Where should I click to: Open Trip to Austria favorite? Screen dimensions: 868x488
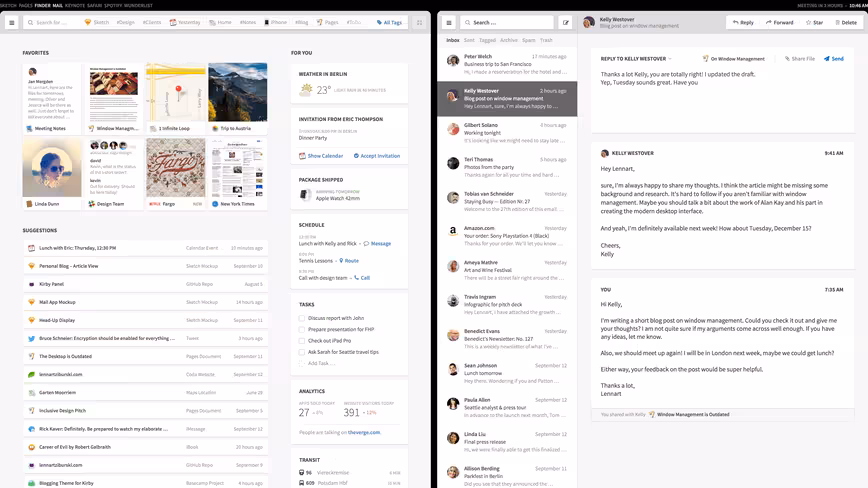coord(237,98)
